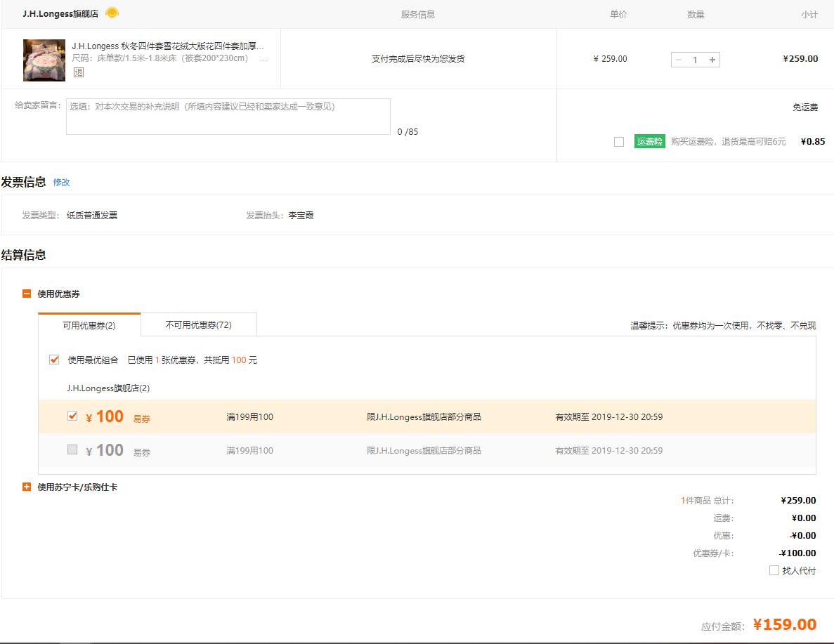Viewport: 834px width, 644px height.
Task: Click the yellow customer service icon beside store name
Action: pyautogui.click(x=112, y=13)
